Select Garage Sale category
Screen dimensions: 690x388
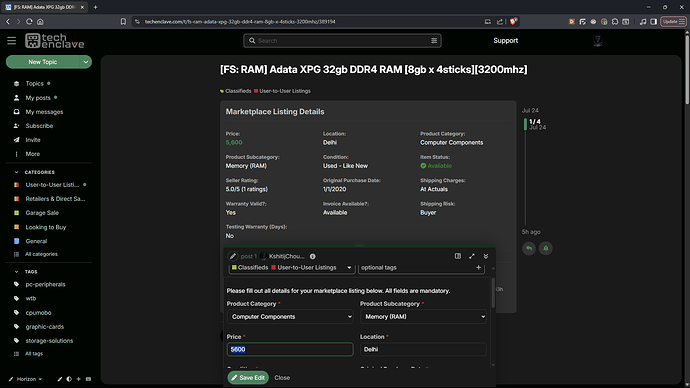(42, 213)
